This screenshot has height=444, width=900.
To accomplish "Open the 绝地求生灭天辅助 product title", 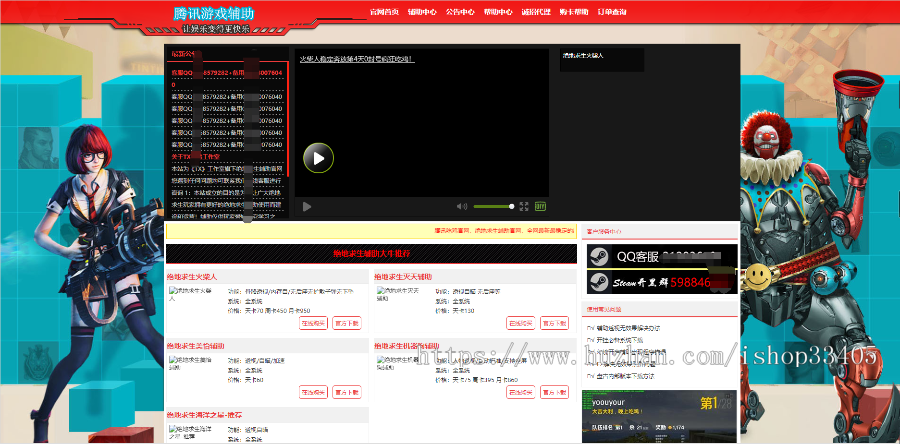I will [404, 276].
